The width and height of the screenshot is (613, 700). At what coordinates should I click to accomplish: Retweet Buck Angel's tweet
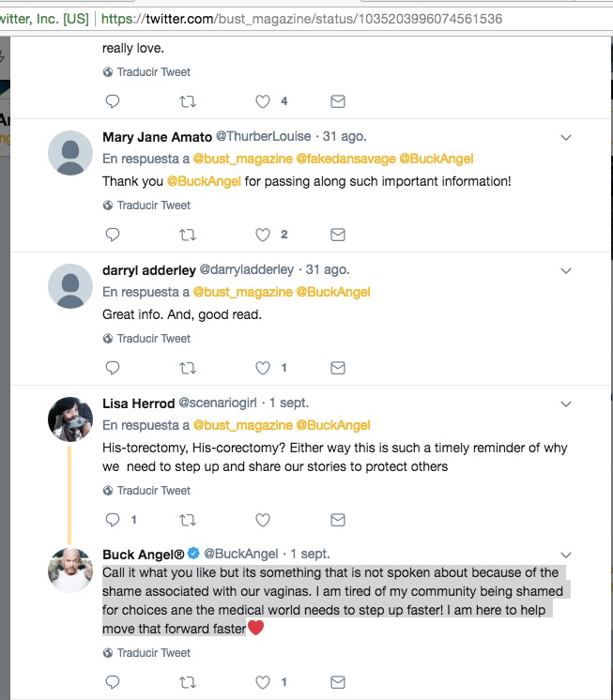[x=188, y=682]
